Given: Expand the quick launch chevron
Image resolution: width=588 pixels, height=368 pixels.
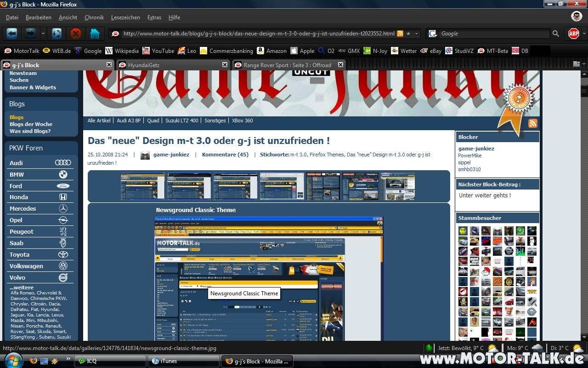Looking at the screenshot, I should pos(68,359).
